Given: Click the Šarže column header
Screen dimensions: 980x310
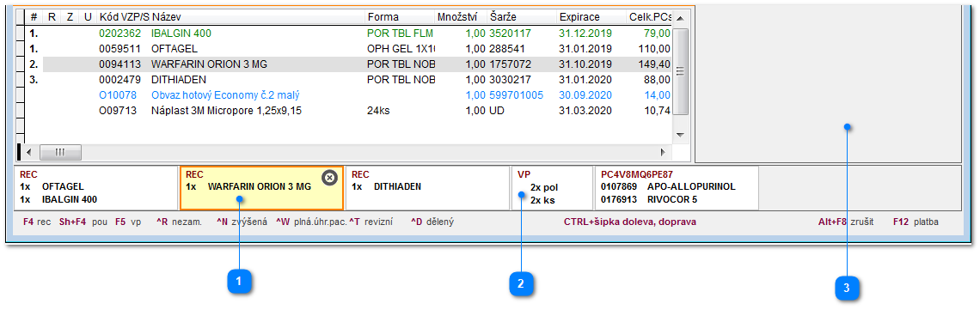Looking at the screenshot, I should [522, 17].
